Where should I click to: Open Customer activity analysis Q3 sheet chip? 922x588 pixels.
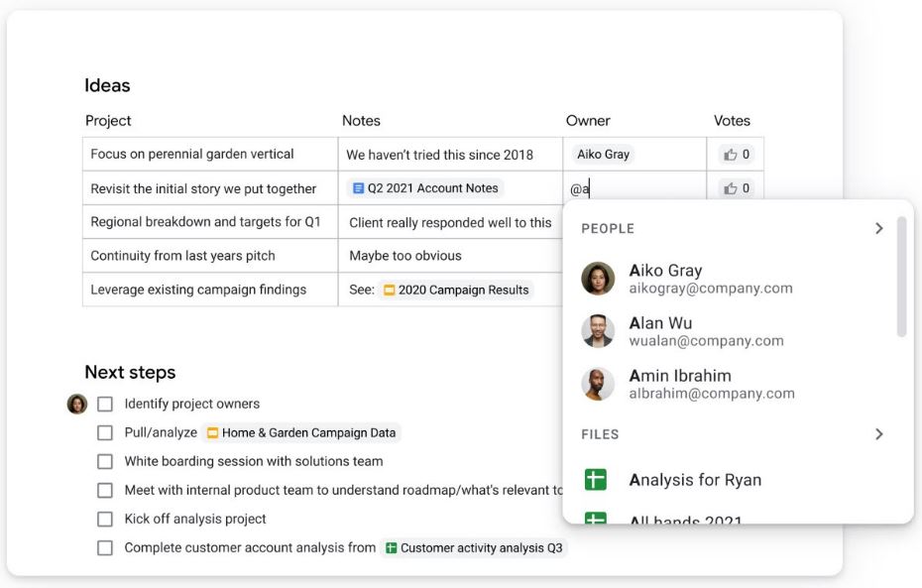click(474, 548)
